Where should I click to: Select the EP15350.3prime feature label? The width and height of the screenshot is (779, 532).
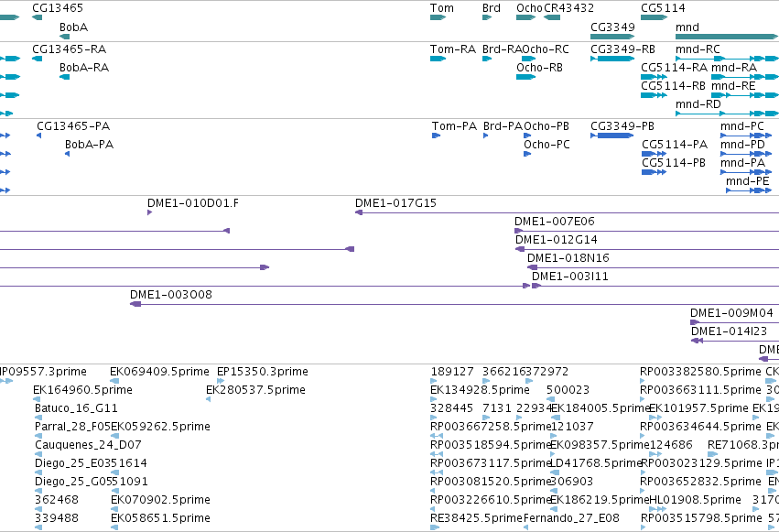tap(263, 372)
